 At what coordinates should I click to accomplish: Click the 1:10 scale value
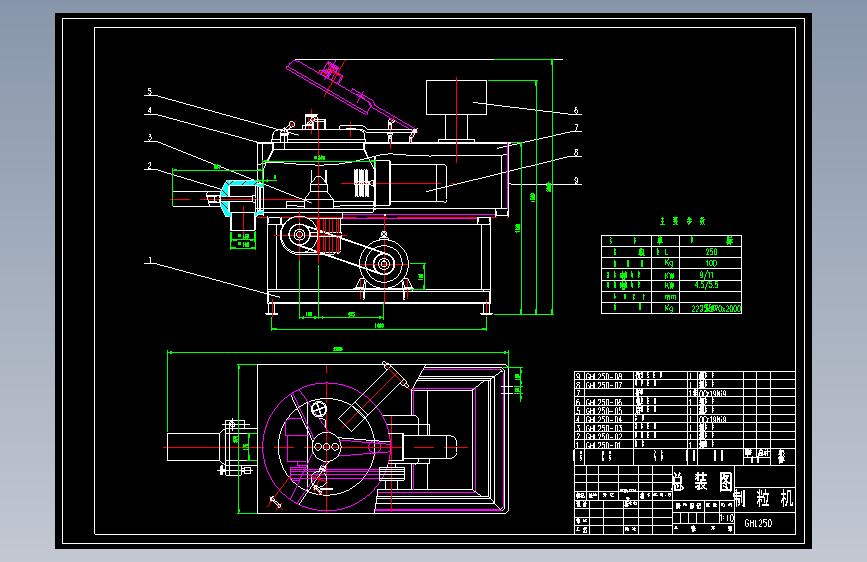tap(727, 518)
